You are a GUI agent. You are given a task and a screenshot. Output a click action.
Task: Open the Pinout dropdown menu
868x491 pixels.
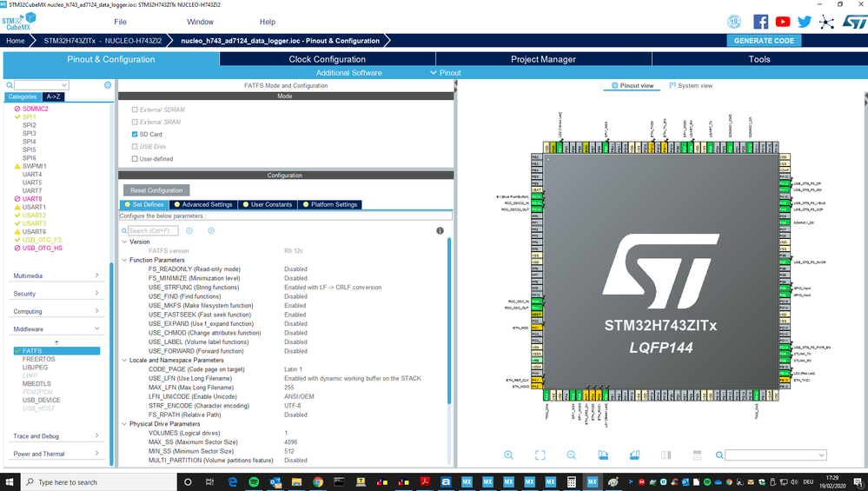(x=446, y=72)
